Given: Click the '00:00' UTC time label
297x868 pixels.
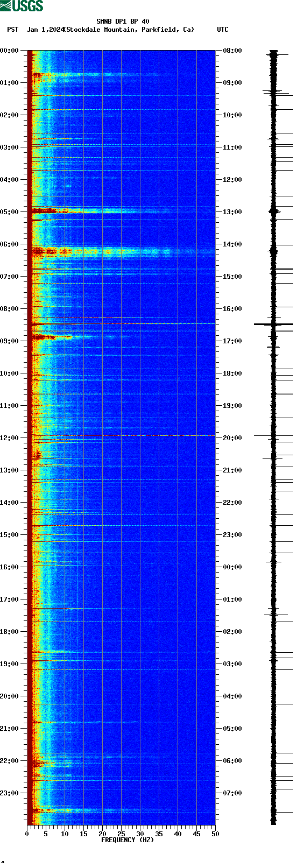Looking at the screenshot, I should point(232,567).
